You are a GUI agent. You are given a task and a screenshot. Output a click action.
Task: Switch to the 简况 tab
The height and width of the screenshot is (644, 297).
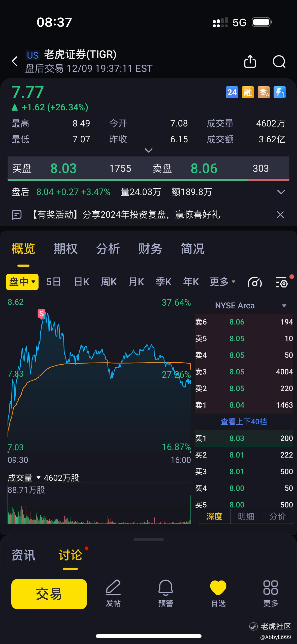coord(192,249)
